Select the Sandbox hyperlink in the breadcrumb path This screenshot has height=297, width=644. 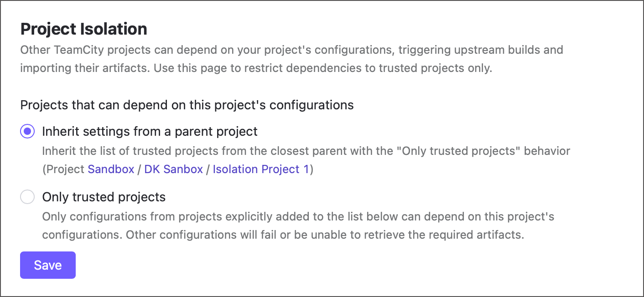pos(111,169)
